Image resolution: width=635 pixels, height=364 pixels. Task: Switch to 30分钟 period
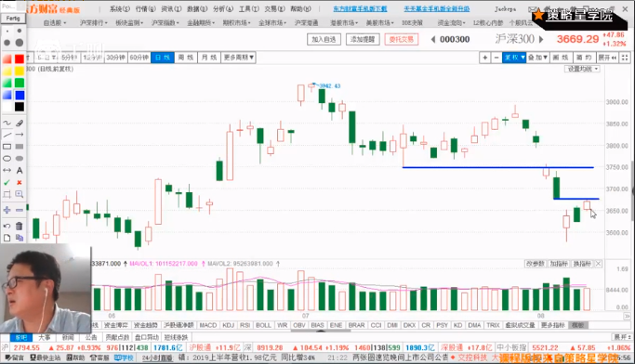(115, 58)
